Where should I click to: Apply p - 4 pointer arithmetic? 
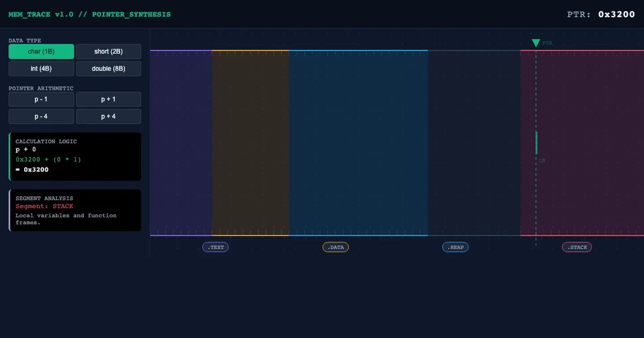coord(41,116)
